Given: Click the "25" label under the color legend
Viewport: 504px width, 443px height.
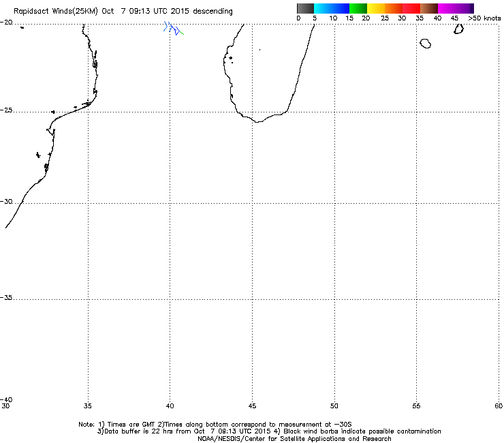Looking at the screenshot, I should click(385, 18).
